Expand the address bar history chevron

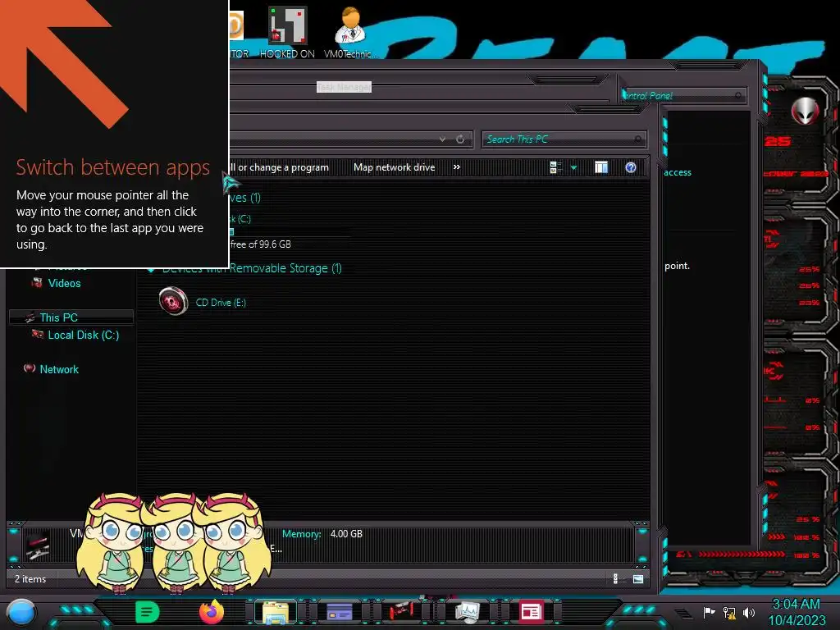pos(442,139)
